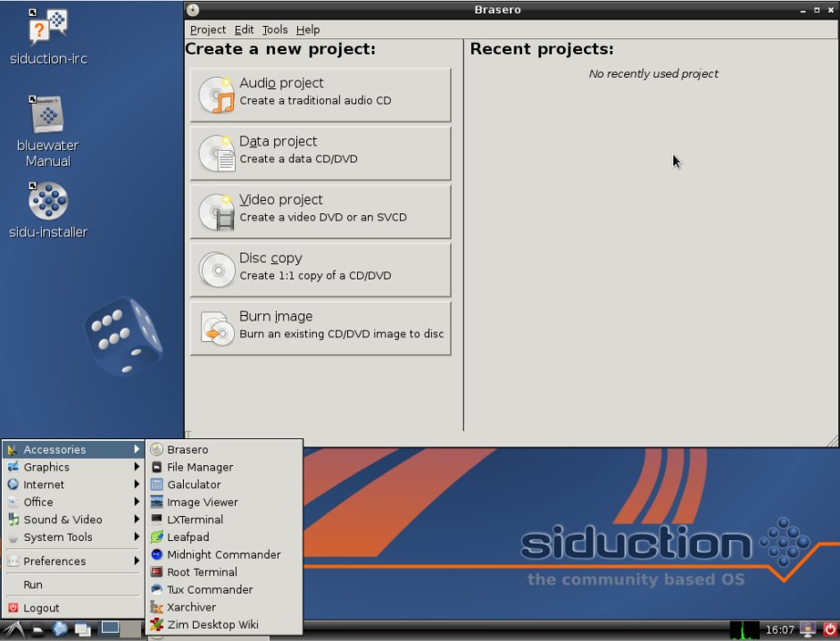Expand the Office menu category
This screenshot has width=840, height=641.
pos(74,503)
